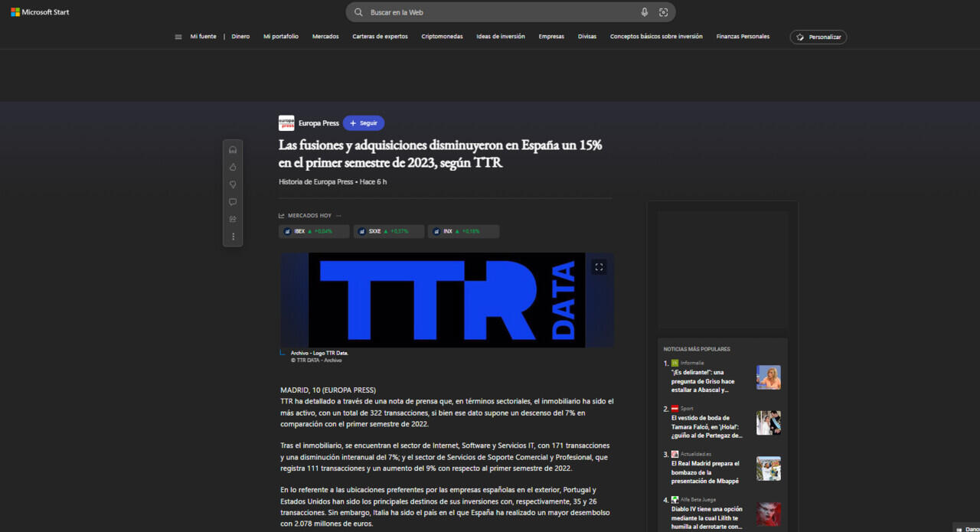Open article sidebar more options dots

coord(233,237)
